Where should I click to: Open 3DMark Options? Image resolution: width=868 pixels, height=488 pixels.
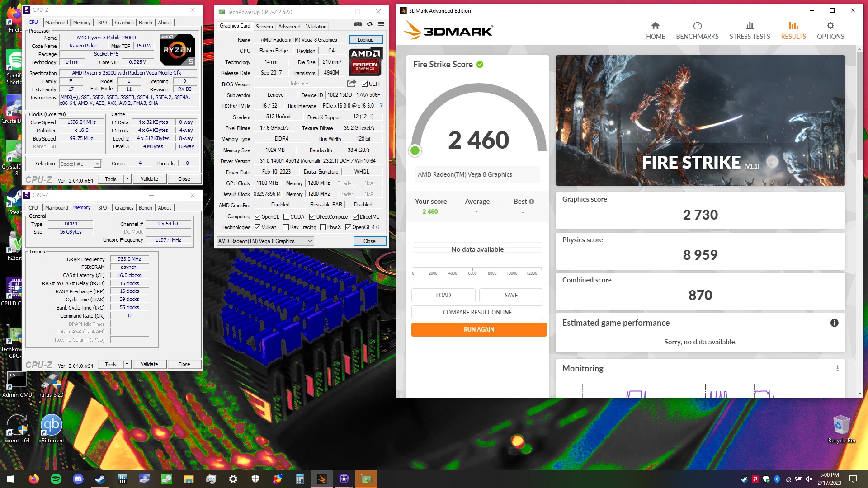coord(830,31)
